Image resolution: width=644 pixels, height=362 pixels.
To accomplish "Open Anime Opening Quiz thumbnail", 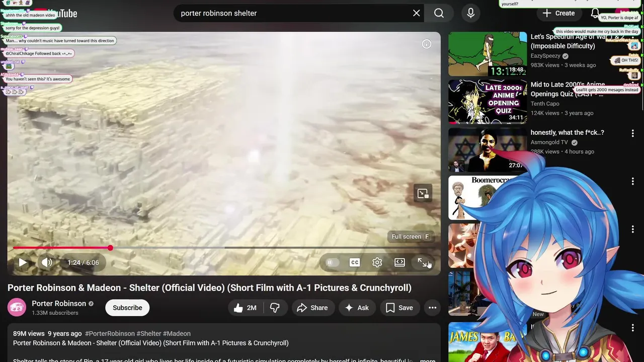I will (488, 102).
